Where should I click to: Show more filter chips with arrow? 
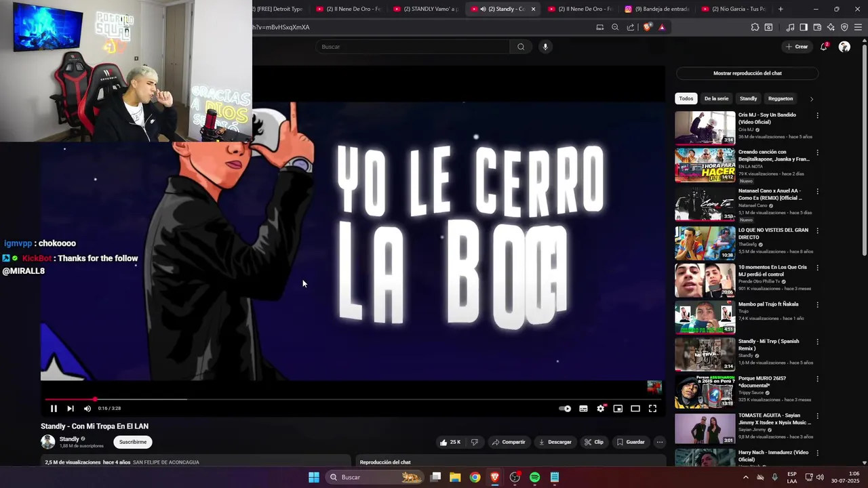[x=812, y=99]
